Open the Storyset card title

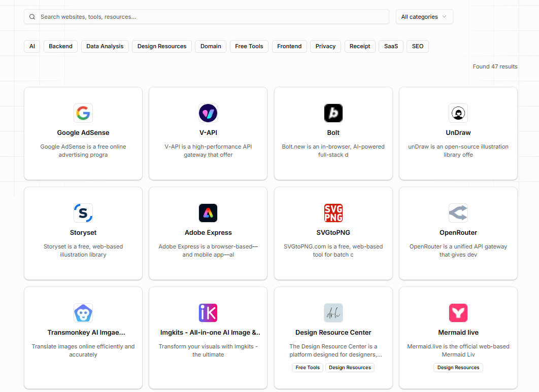pyautogui.click(x=83, y=233)
